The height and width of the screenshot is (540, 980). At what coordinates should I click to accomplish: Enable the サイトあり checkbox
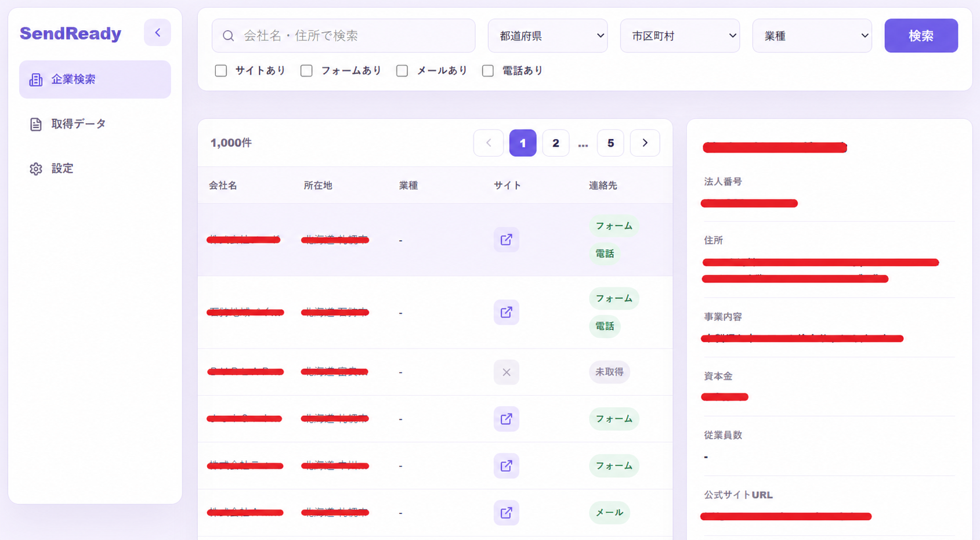pos(221,71)
